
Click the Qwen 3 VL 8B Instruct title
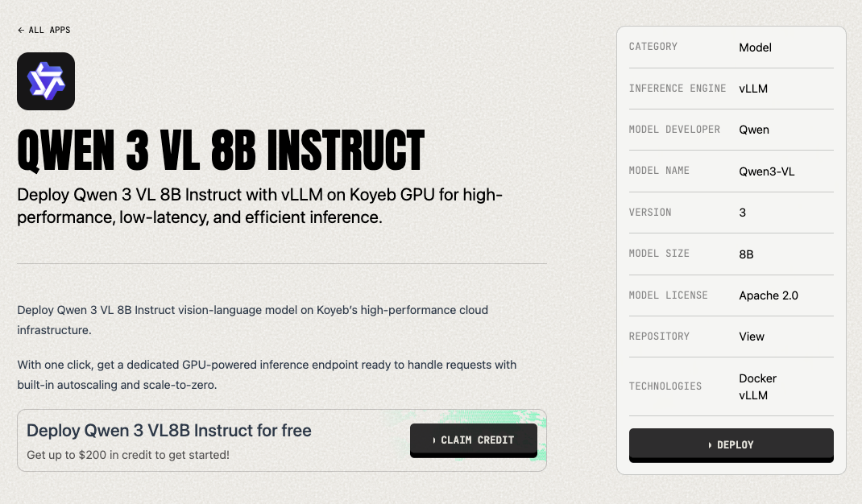(221, 150)
